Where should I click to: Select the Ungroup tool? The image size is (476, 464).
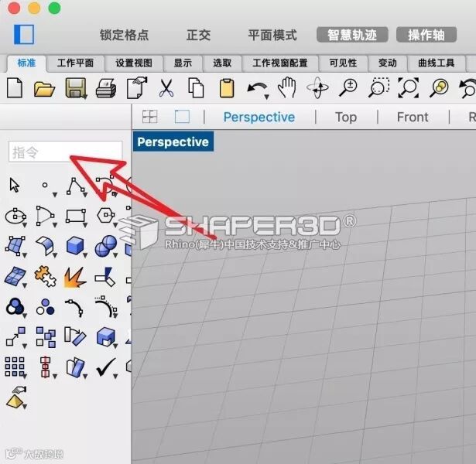pyautogui.click(x=45, y=307)
